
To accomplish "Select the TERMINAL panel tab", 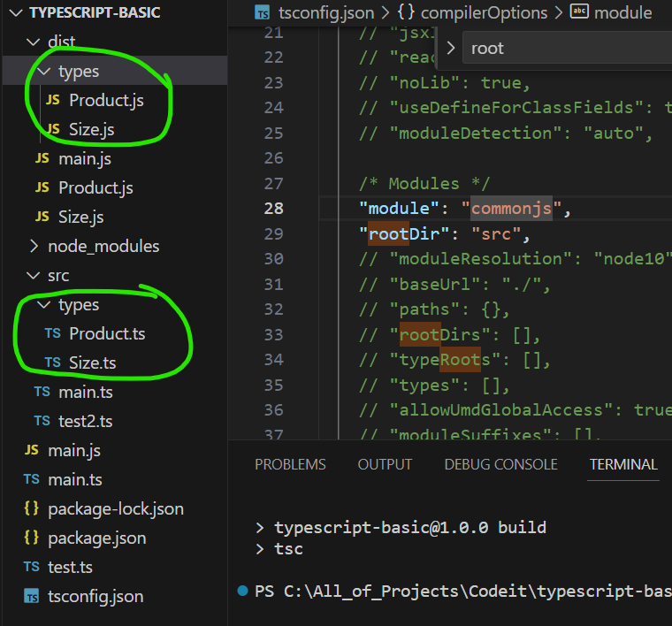I will click(623, 464).
